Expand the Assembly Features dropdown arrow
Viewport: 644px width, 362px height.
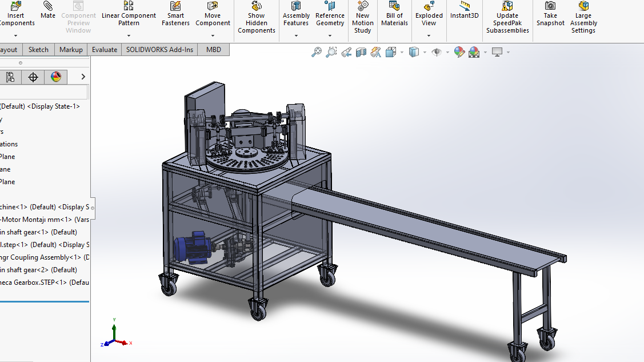click(x=296, y=36)
